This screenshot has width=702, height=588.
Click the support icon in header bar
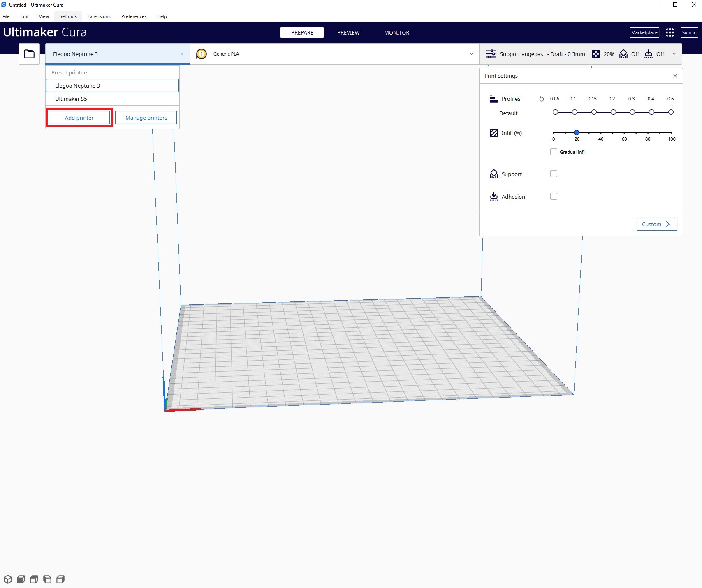pyautogui.click(x=623, y=54)
